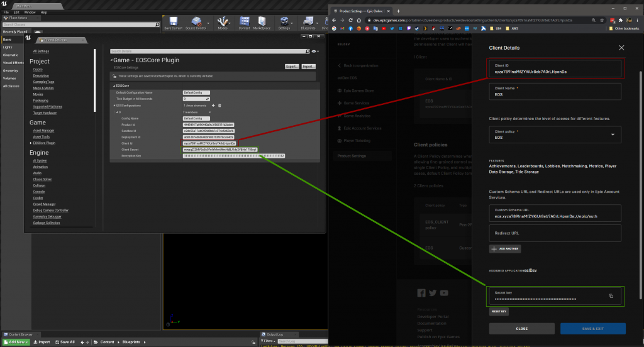The width and height of the screenshot is (644, 347).
Task: Reload the Chrome page
Action: [x=350, y=20]
